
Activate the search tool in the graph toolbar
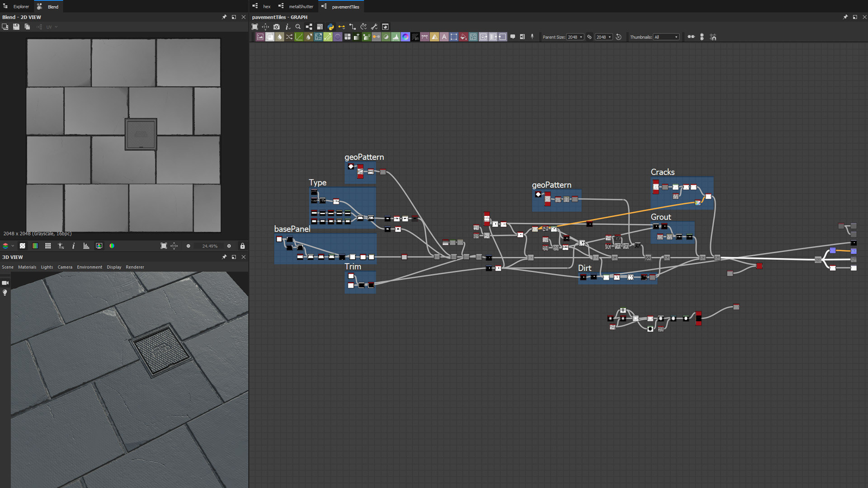click(298, 27)
